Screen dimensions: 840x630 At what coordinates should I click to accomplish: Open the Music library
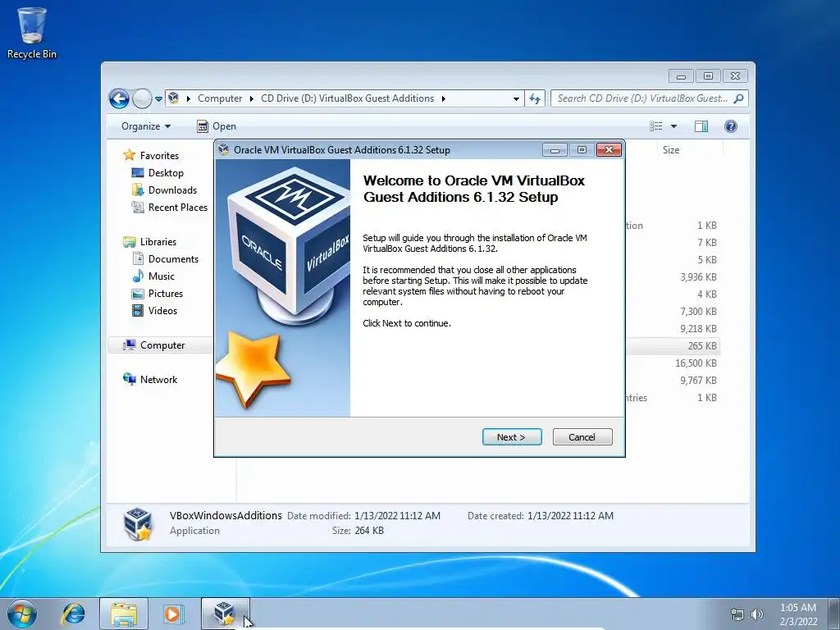pos(162,276)
